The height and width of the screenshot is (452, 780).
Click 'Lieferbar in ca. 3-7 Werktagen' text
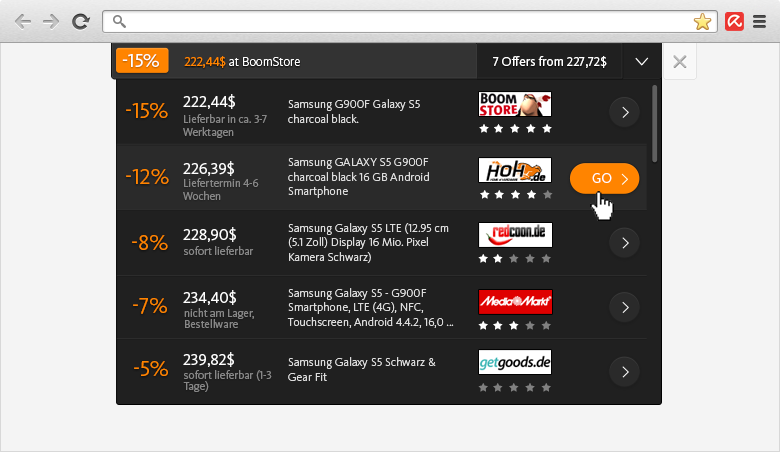coord(225,126)
